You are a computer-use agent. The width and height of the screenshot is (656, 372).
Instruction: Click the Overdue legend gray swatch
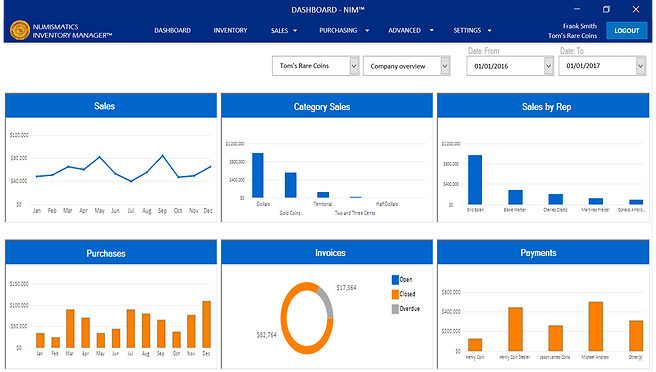[x=395, y=309]
